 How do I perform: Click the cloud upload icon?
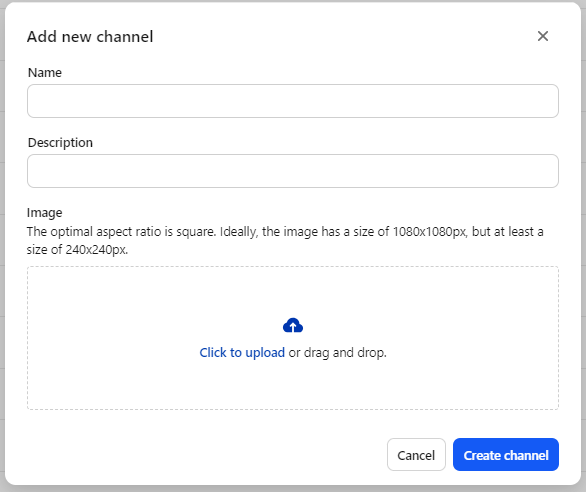[x=293, y=325]
